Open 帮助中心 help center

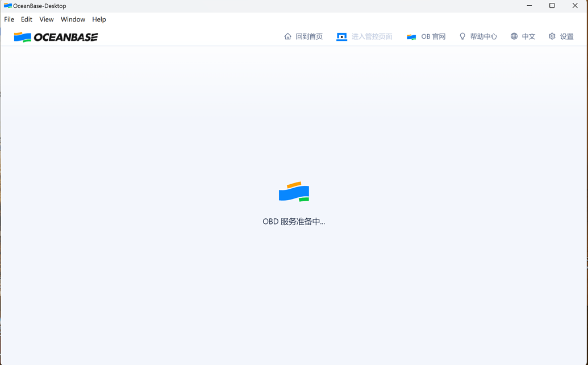click(483, 36)
